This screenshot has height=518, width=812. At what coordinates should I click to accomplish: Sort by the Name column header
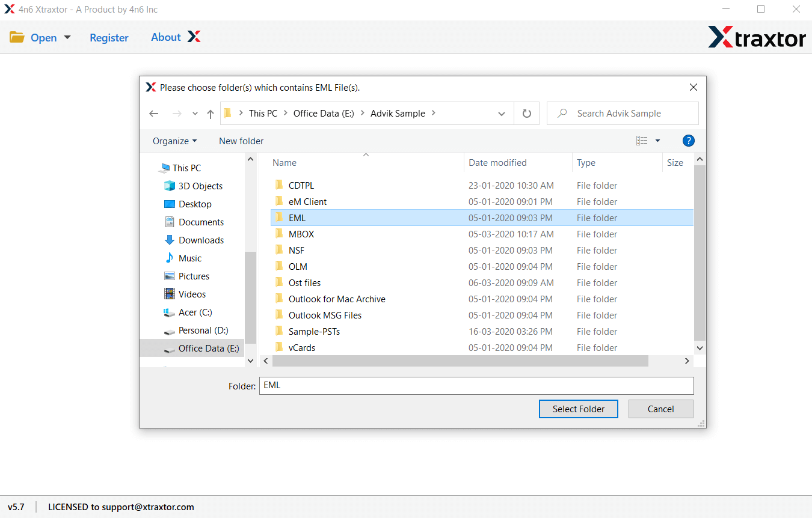(x=284, y=163)
